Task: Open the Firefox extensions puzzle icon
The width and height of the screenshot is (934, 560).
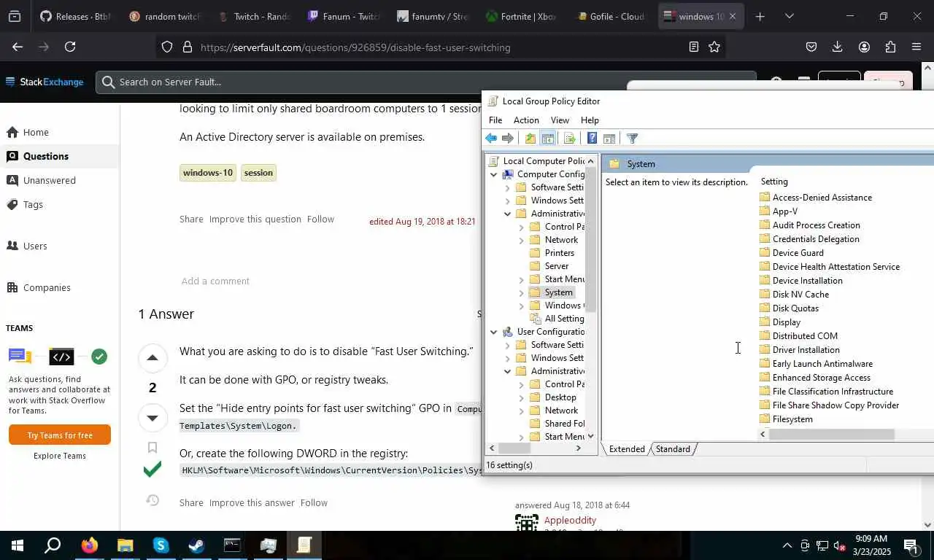Action: (x=890, y=47)
